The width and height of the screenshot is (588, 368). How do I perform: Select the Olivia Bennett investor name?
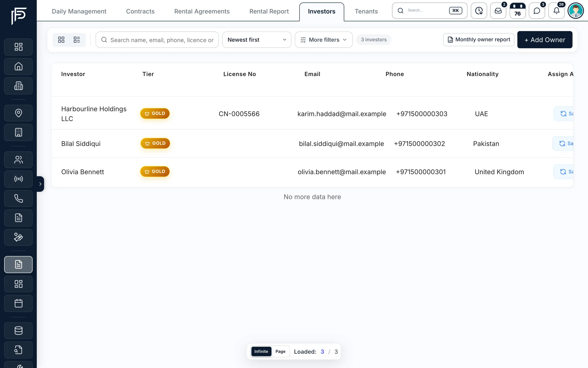pyautogui.click(x=83, y=172)
